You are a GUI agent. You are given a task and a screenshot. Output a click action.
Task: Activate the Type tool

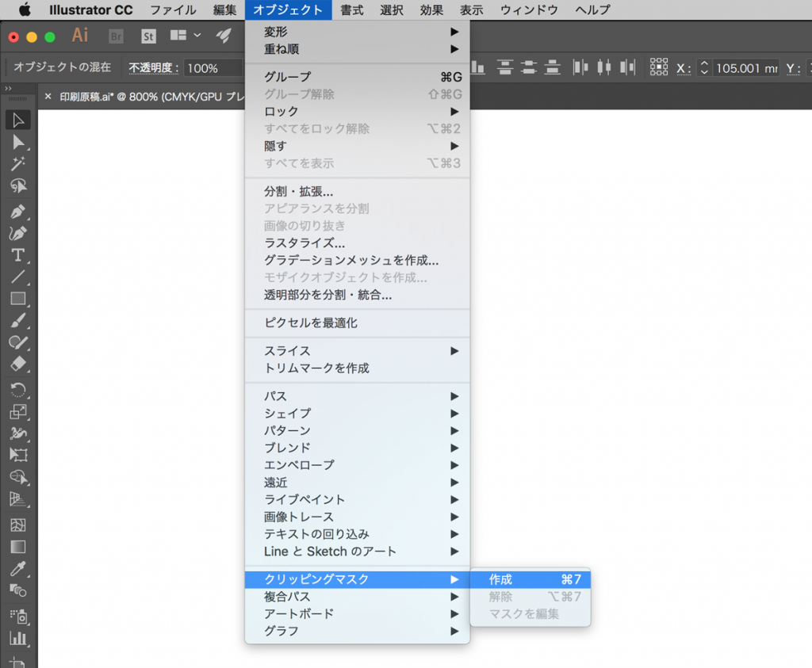pos(18,255)
